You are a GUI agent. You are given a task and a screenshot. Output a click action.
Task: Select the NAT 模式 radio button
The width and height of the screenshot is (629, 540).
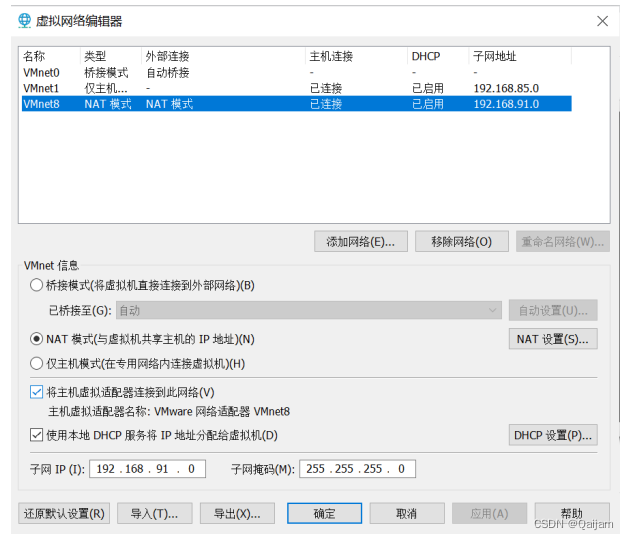pyautogui.click(x=37, y=339)
